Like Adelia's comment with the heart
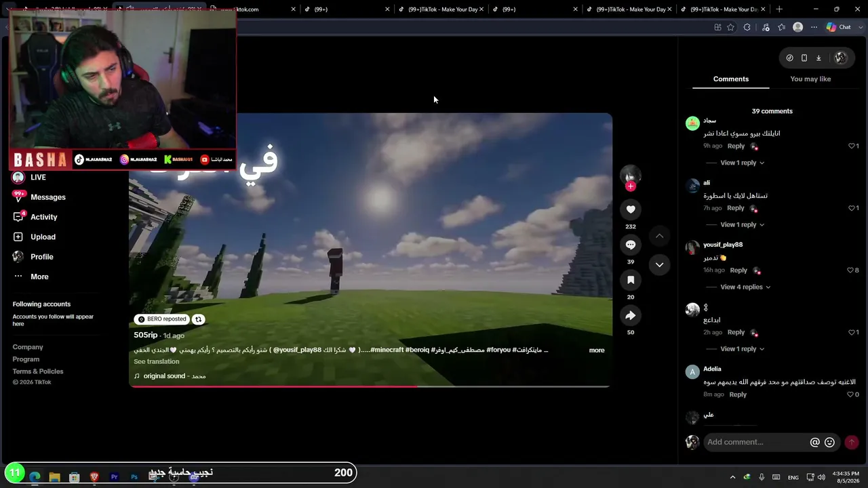The width and height of the screenshot is (868, 488). click(x=850, y=394)
